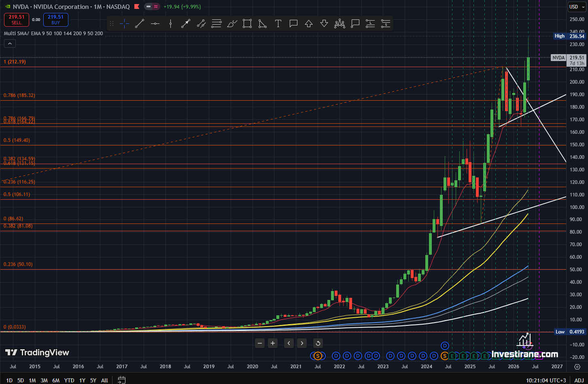Click the Multi SMA/EMA indicator legend
Screen dimensions: 588x384
[53, 34]
